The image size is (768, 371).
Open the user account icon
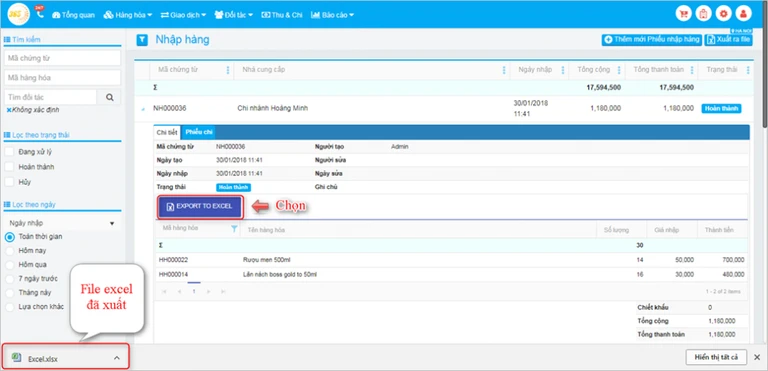pyautogui.click(x=744, y=14)
